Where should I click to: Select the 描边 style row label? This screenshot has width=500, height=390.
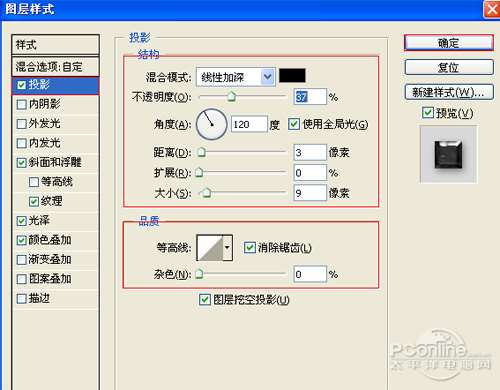tap(39, 298)
